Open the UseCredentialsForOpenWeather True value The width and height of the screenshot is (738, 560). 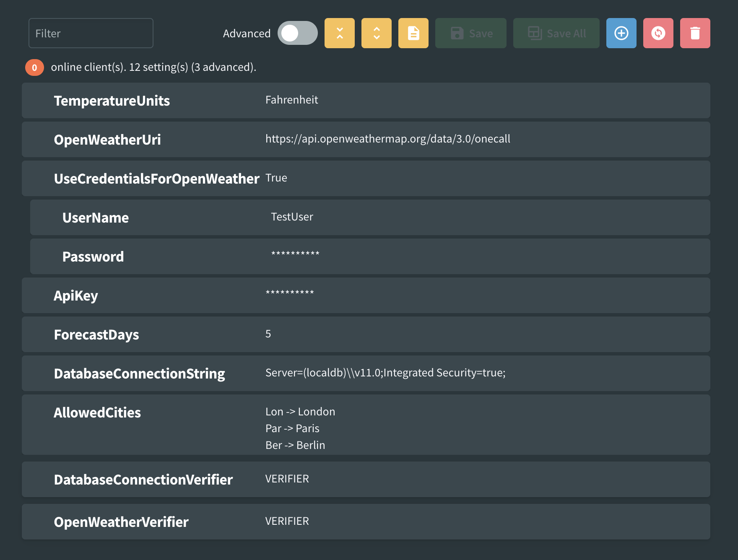pyautogui.click(x=276, y=178)
